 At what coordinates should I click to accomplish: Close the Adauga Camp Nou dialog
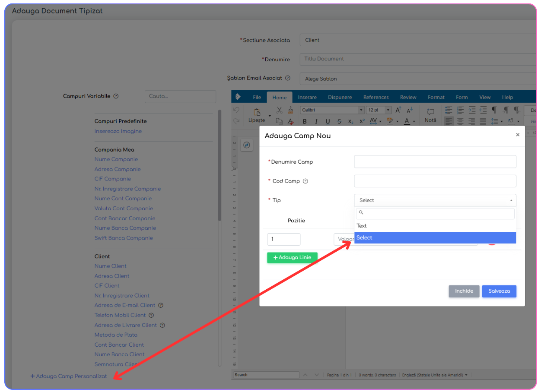click(517, 135)
